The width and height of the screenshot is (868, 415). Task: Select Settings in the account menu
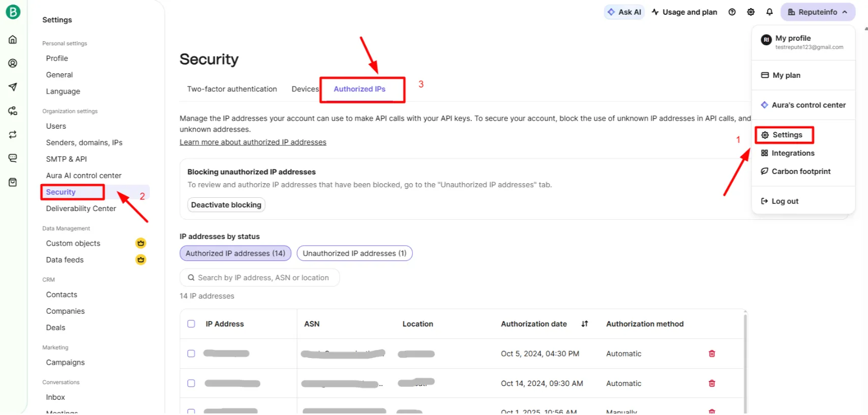click(787, 135)
